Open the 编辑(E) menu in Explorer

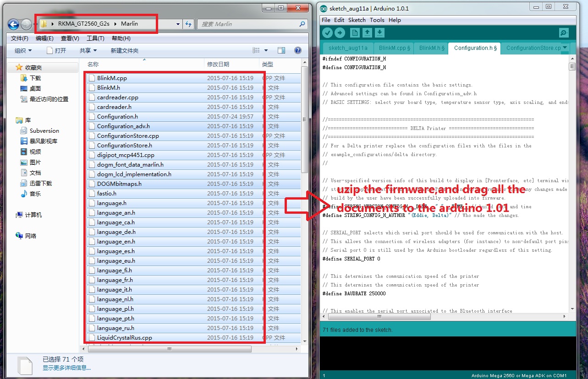click(x=44, y=38)
